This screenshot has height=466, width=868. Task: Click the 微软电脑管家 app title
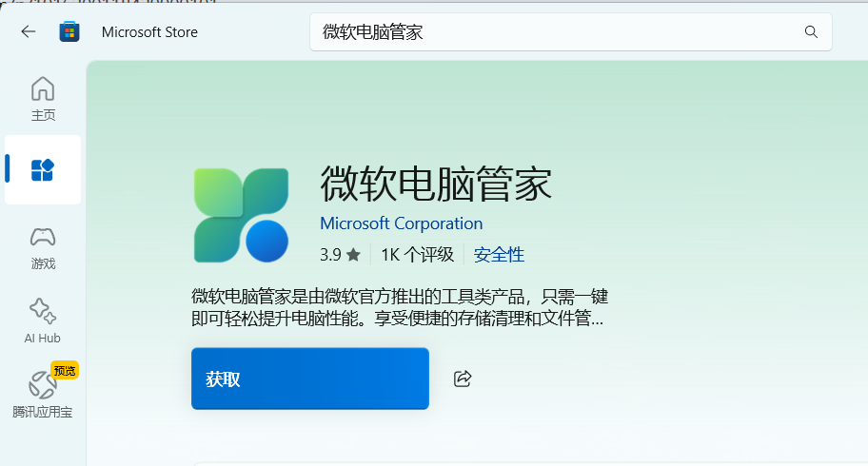tap(436, 184)
